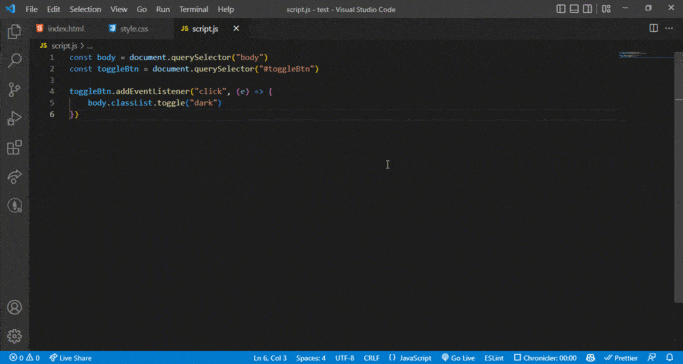Open the Edit menu
Image resolution: width=683 pixels, height=364 pixels.
point(53,9)
